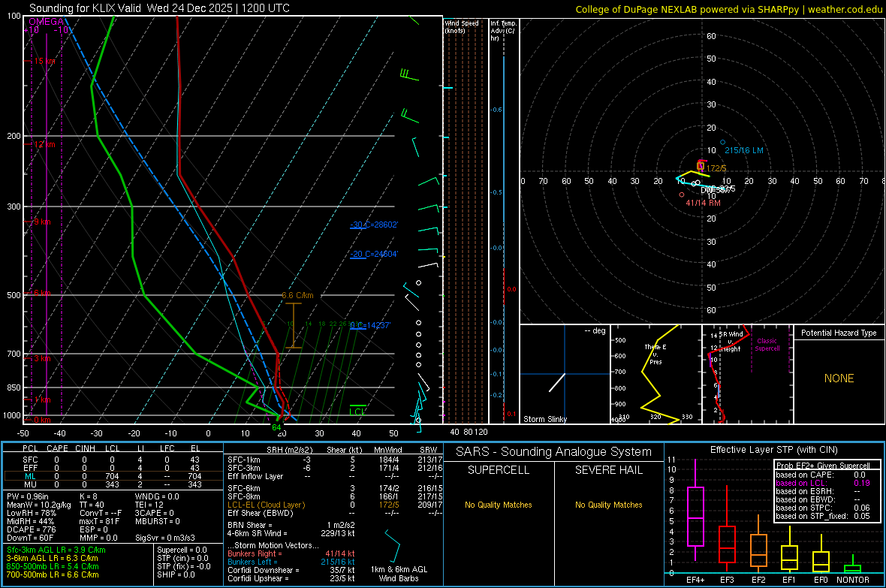Click the 41/14 RM hodograph label
Viewport: 886px width, 588px height.
703,203
